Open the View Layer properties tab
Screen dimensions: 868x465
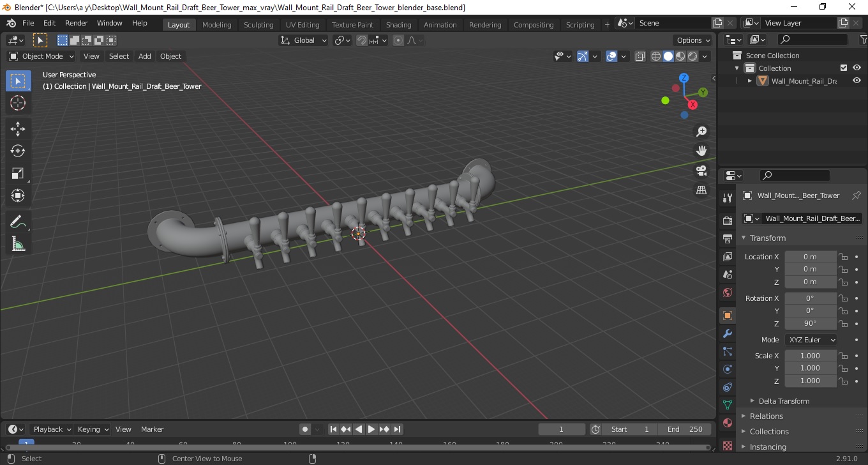pos(728,257)
